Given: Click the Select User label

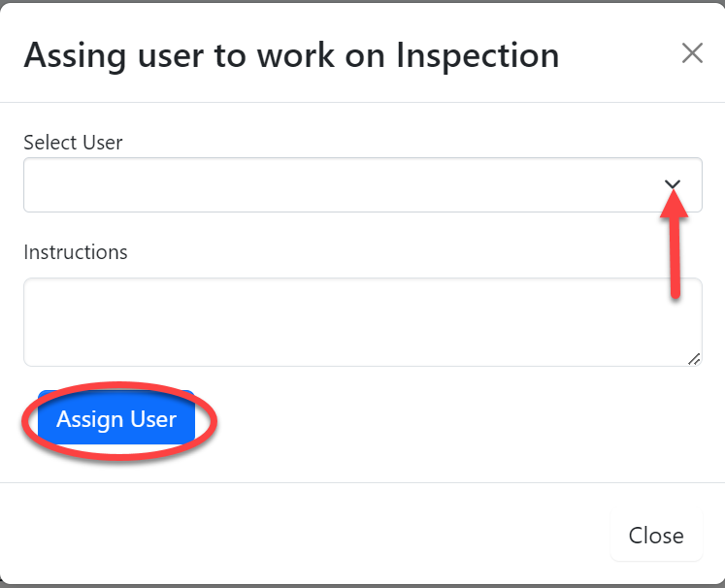Looking at the screenshot, I should pos(73,143).
